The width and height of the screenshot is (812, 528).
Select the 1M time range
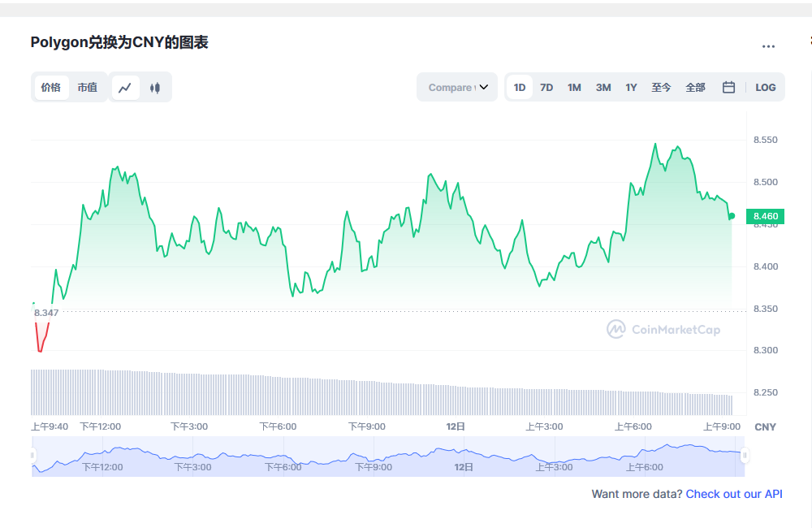(574, 88)
